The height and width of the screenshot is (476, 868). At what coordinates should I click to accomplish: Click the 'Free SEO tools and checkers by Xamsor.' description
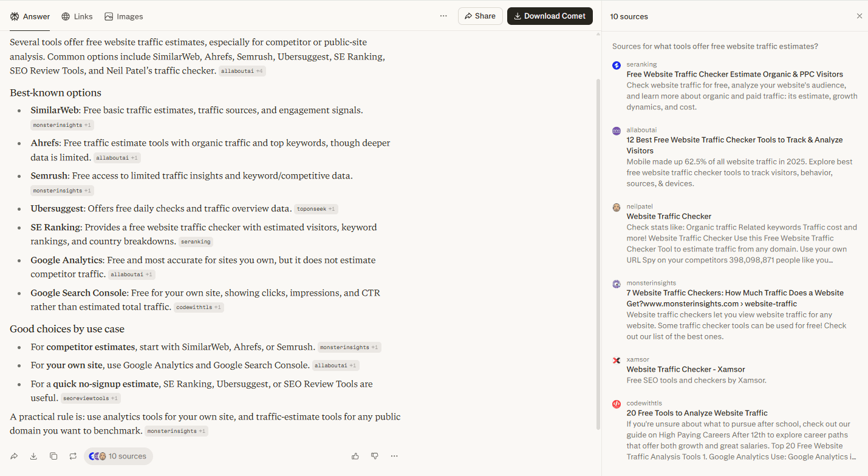point(697,380)
